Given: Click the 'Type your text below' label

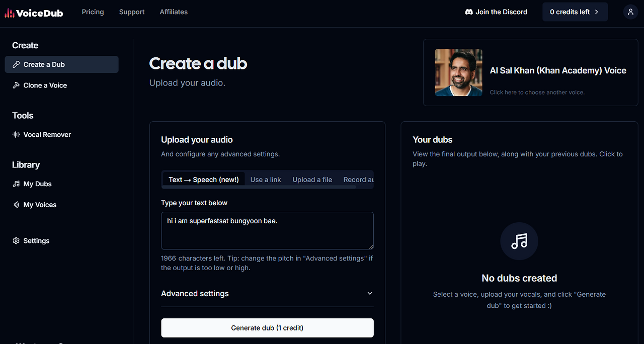Looking at the screenshot, I should pos(194,203).
